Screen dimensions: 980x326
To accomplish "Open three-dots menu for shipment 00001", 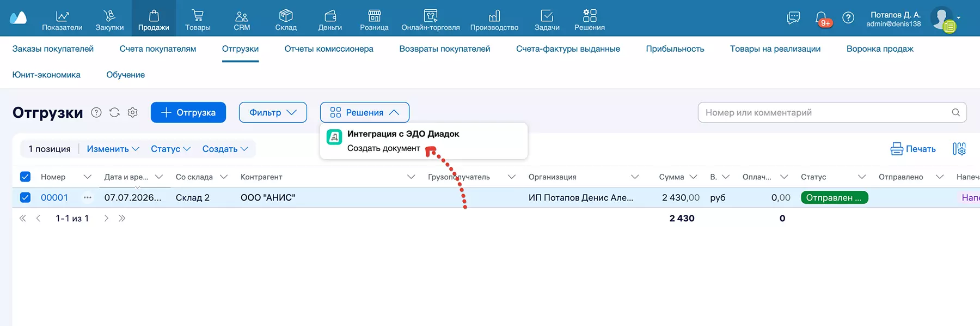I will click(x=87, y=197).
